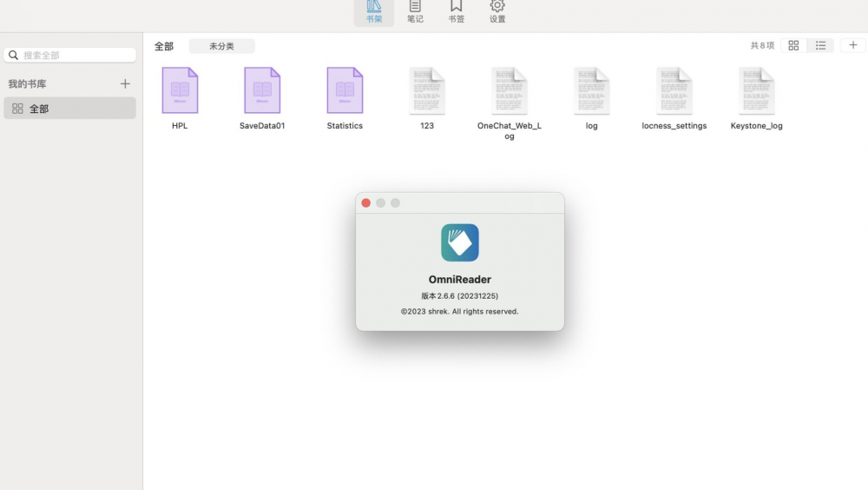Switch to the 笔记 notes tab
The width and height of the screenshot is (868, 490).
(x=415, y=12)
